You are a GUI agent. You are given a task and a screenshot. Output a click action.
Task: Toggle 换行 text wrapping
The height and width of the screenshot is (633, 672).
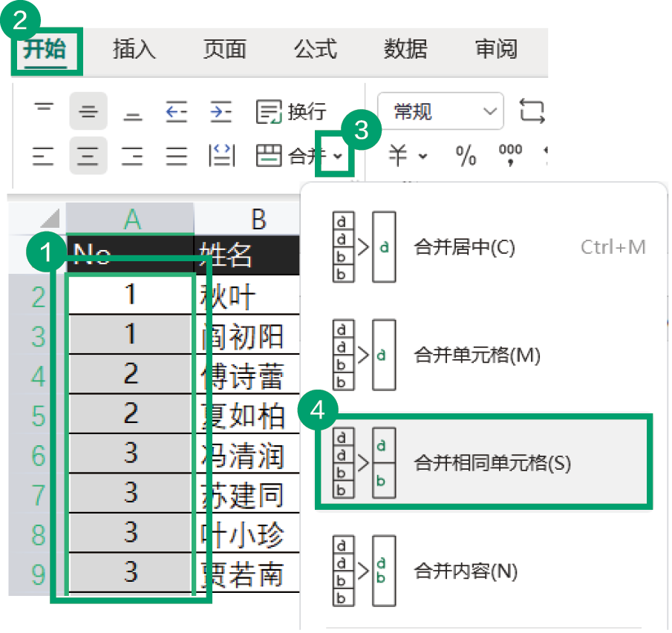coord(291,112)
